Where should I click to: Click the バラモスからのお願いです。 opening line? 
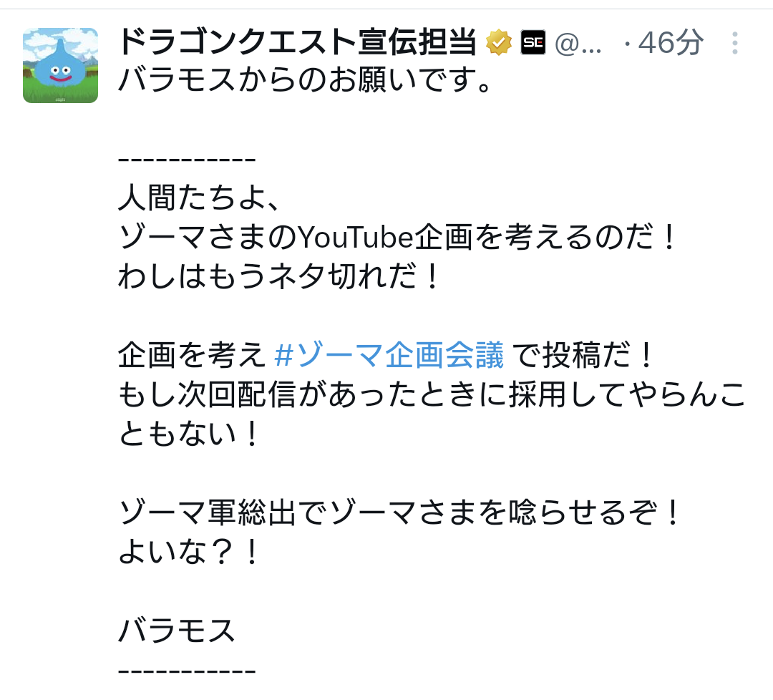[305, 80]
